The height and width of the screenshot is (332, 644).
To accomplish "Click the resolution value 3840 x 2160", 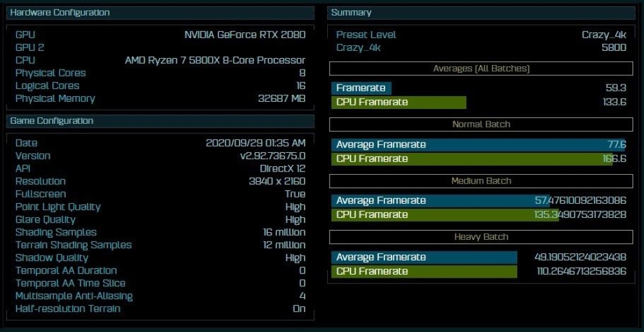I will (x=277, y=181).
